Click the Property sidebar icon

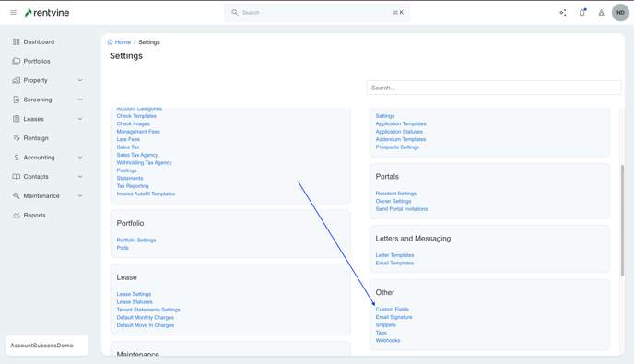coord(17,80)
